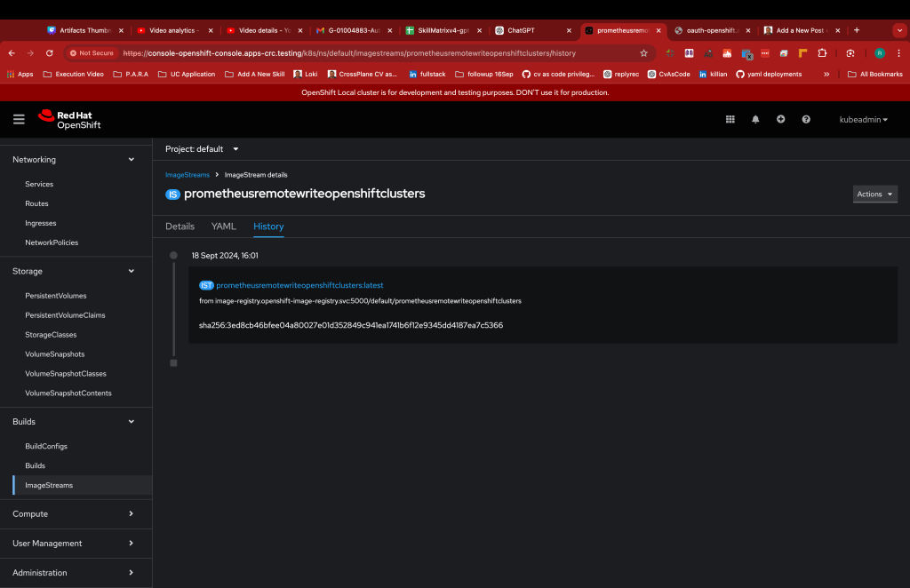Screen dimensions: 910x588
Task: Open the Loki bookmark
Action: coord(306,75)
